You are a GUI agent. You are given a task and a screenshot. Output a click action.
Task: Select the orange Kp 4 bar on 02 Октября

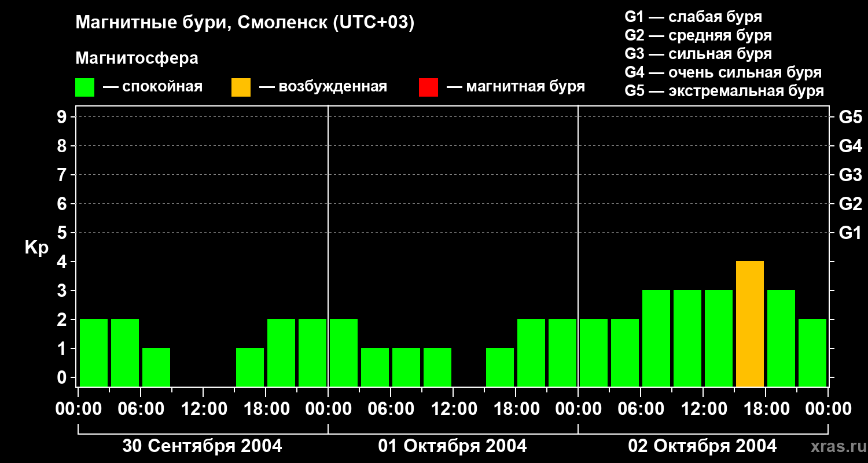pos(750,324)
